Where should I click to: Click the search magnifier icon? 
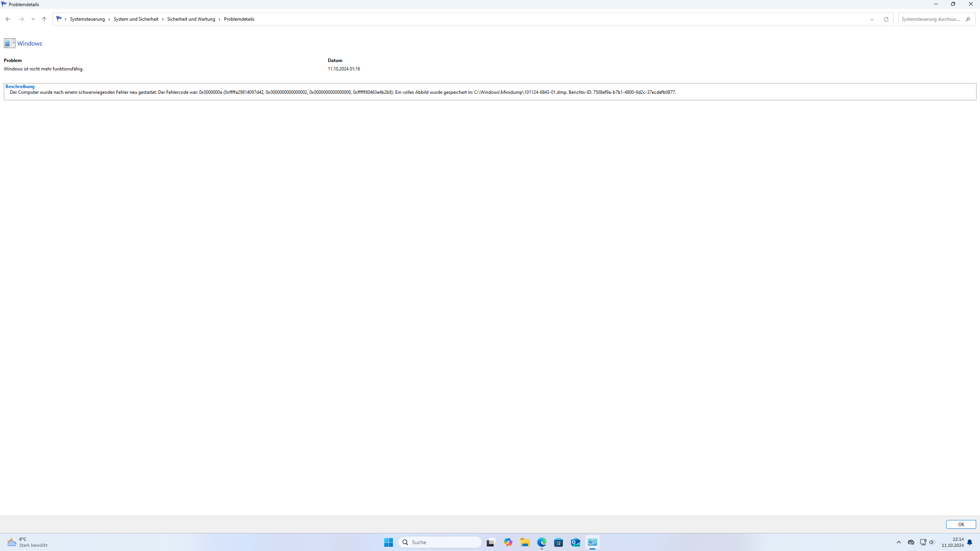click(x=968, y=19)
